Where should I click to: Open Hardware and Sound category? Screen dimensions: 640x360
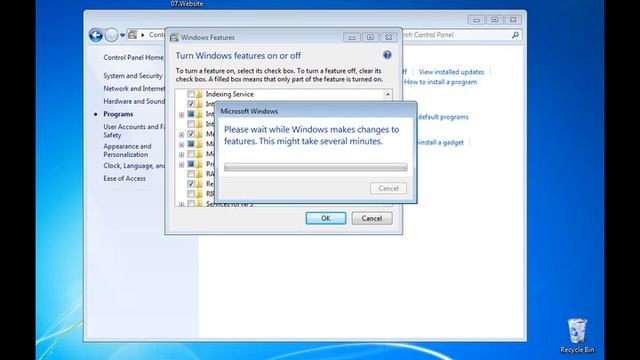[x=134, y=101]
